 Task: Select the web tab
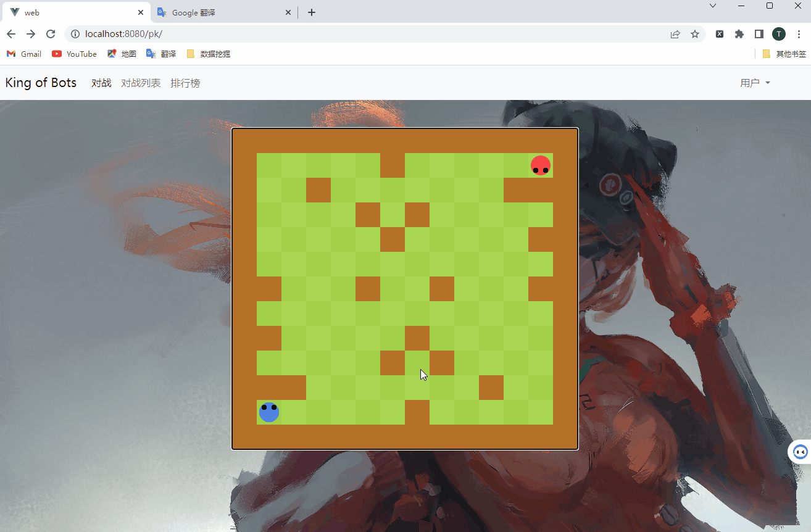tap(77, 12)
